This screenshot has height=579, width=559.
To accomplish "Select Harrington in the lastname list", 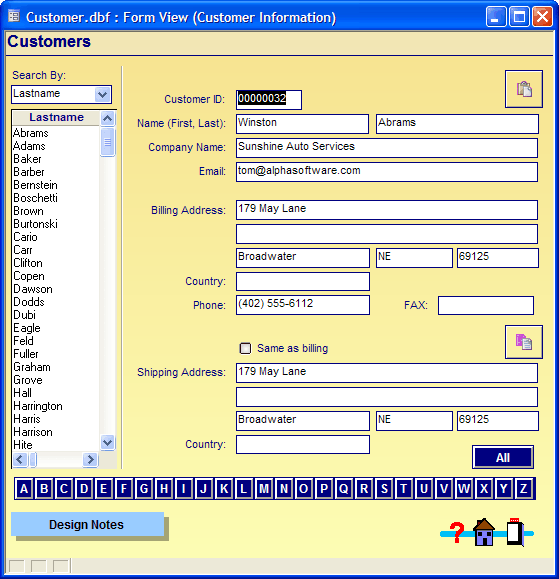I will (38, 406).
